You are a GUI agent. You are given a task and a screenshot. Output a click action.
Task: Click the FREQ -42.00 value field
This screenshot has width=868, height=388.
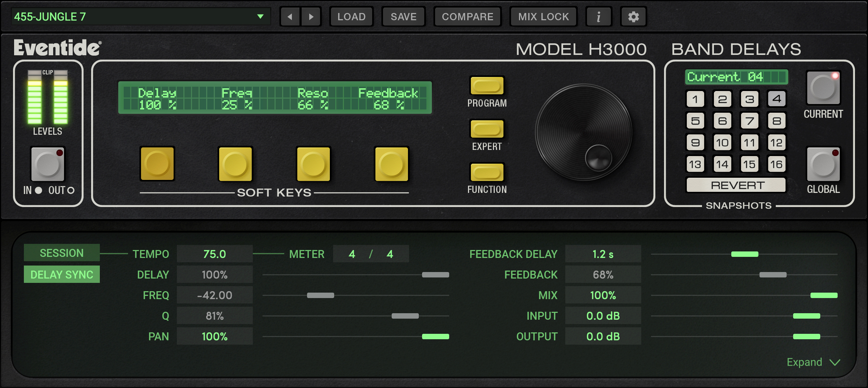(215, 295)
